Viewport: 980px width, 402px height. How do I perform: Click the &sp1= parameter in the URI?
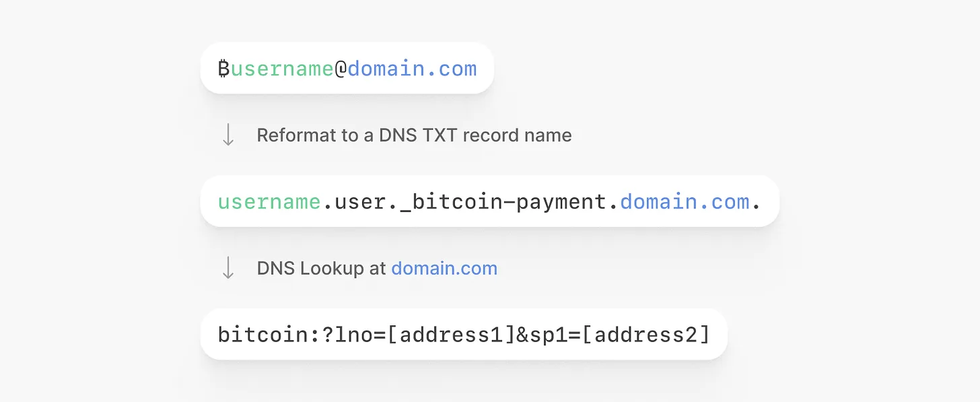click(547, 335)
